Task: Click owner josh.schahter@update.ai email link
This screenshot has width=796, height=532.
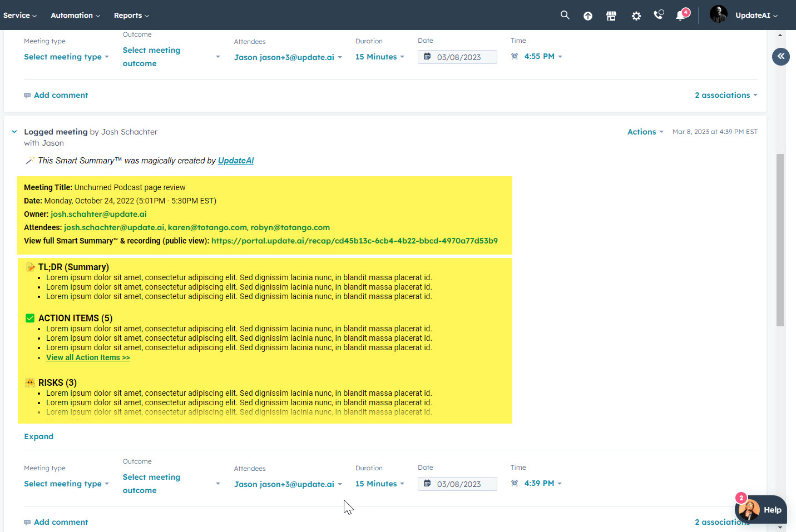Action: point(98,214)
